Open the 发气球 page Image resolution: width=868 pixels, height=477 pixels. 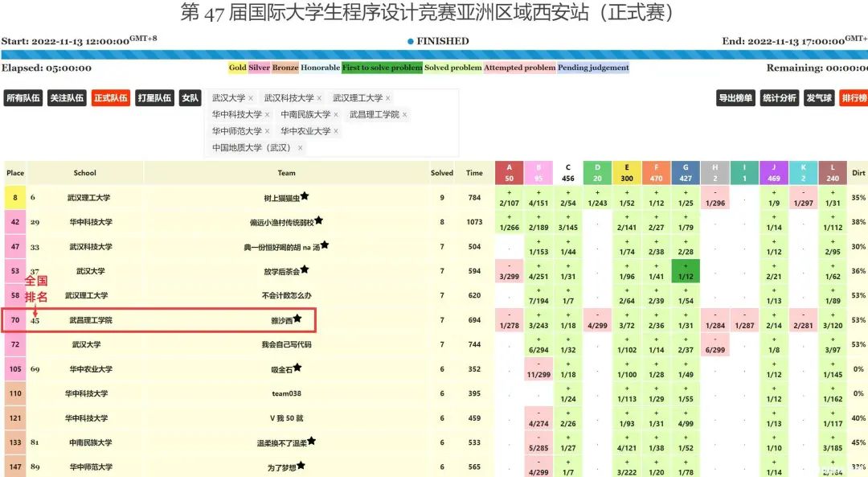(x=819, y=98)
